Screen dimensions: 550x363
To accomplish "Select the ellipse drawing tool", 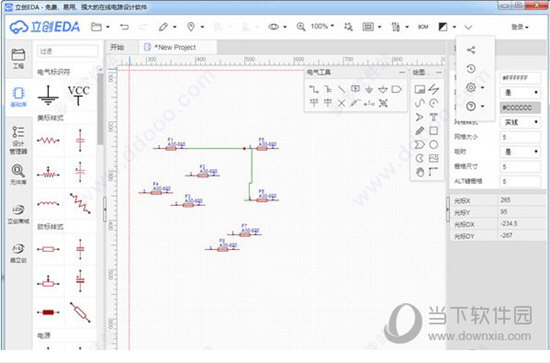I will pos(434,144).
